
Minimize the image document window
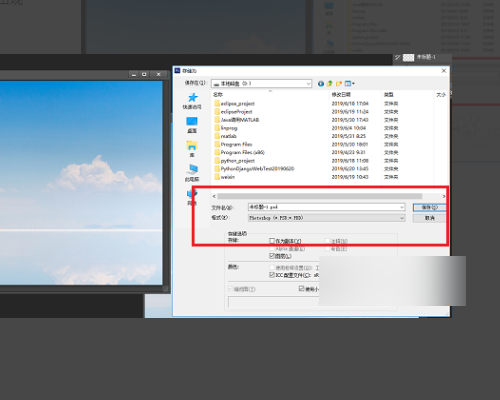pyautogui.click(x=134, y=74)
